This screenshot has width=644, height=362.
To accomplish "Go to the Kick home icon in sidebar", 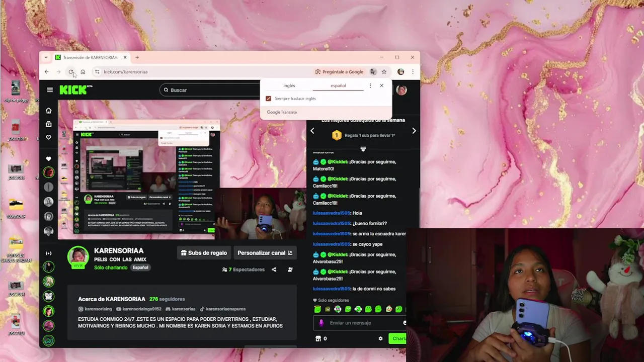I will (48, 111).
